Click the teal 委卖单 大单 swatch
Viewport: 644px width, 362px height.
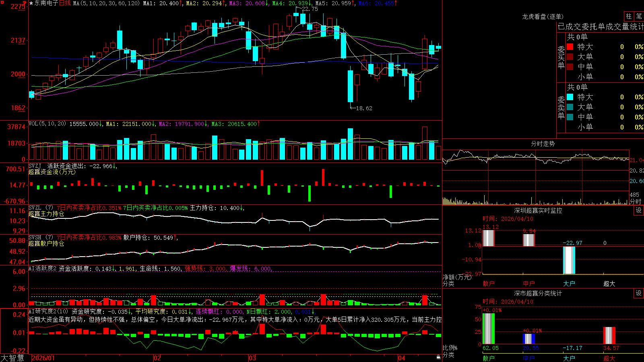(x=570, y=107)
